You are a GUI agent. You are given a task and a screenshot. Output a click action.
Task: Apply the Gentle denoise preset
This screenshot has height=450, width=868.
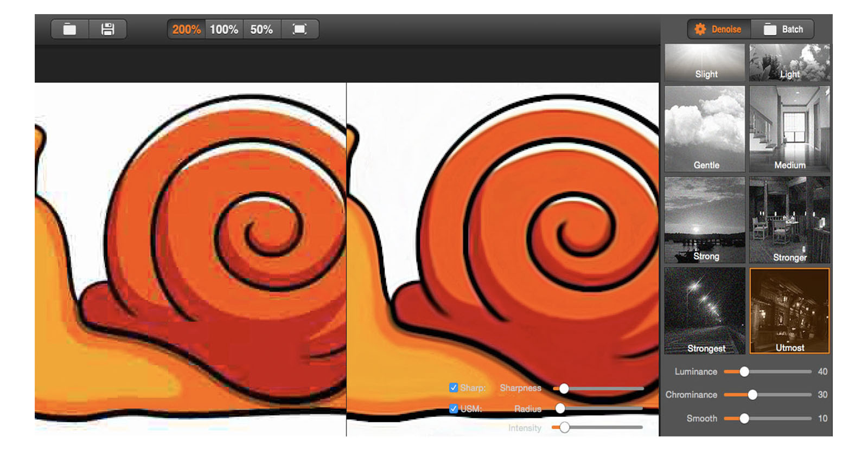pos(705,129)
